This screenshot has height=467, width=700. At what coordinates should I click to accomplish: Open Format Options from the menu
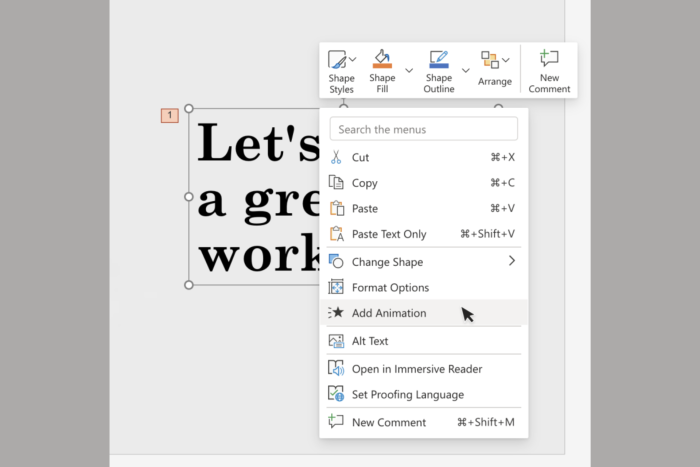(x=424, y=287)
